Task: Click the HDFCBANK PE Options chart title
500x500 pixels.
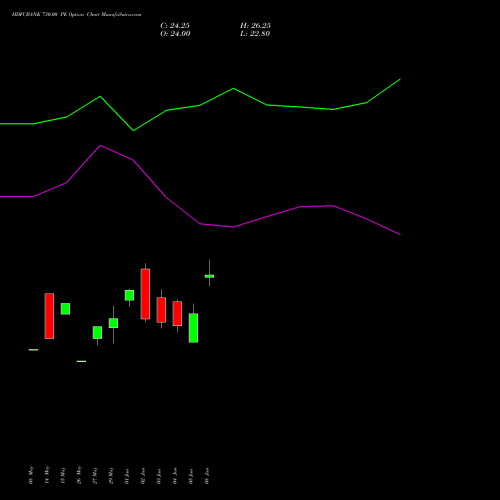Action: click(76, 15)
